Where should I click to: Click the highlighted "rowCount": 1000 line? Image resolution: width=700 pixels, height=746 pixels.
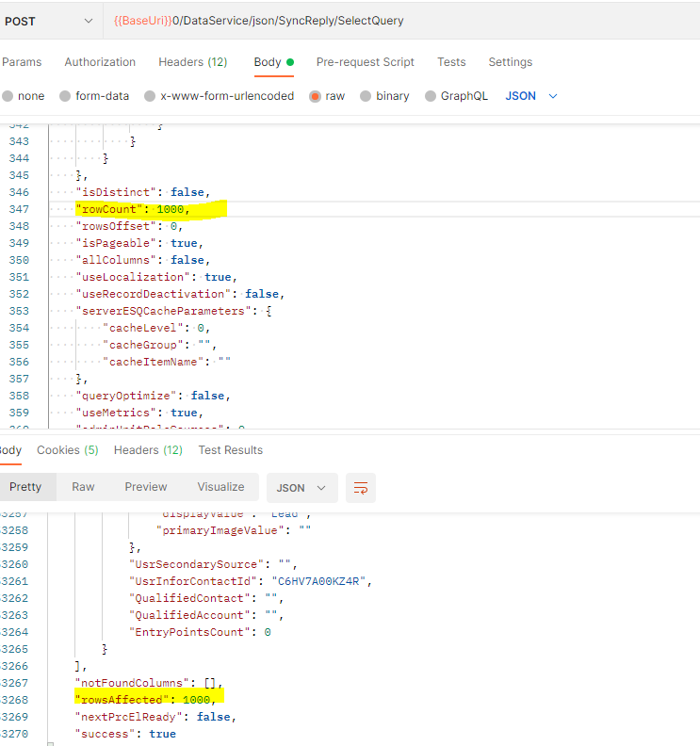pyautogui.click(x=133, y=209)
